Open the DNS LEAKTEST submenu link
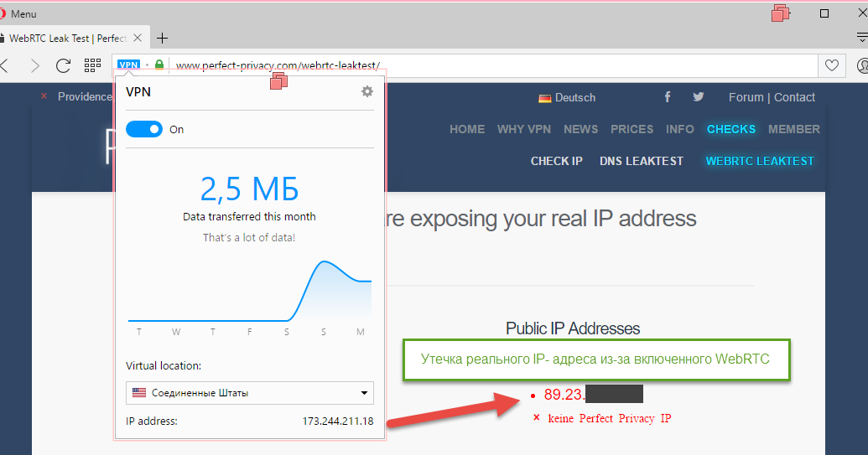 tap(642, 162)
